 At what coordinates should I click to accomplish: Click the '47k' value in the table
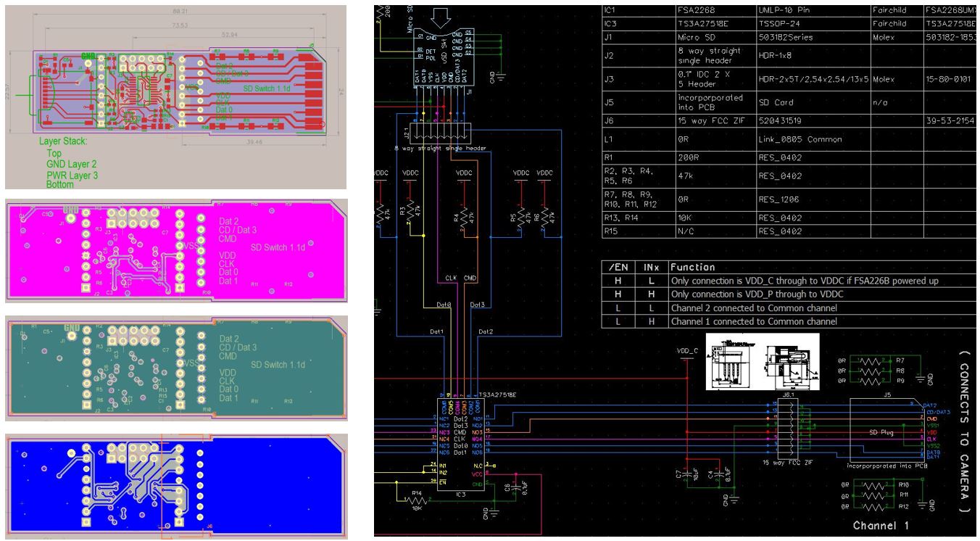click(x=686, y=175)
